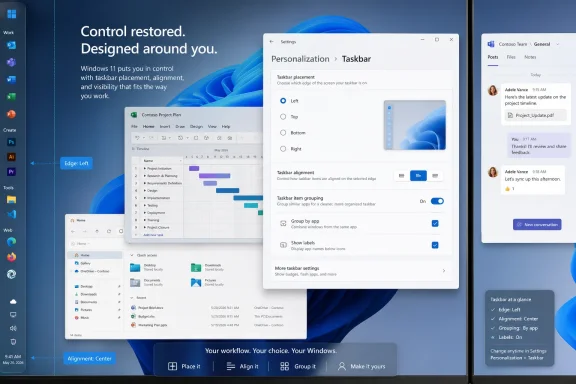Select the Left taskbar placement radio button
The image size is (576, 384).
[283, 101]
